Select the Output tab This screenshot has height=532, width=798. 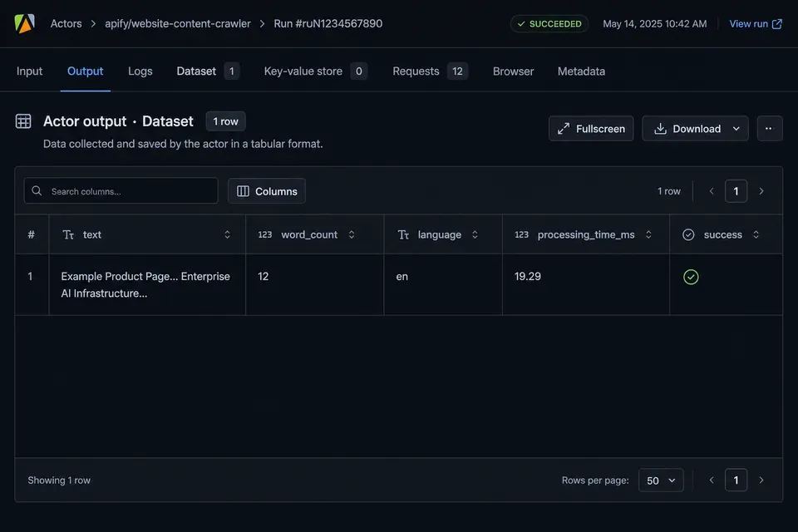(85, 71)
